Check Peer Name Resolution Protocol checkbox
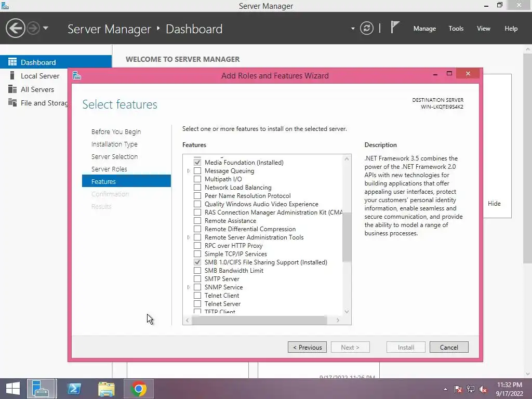 pos(197,196)
